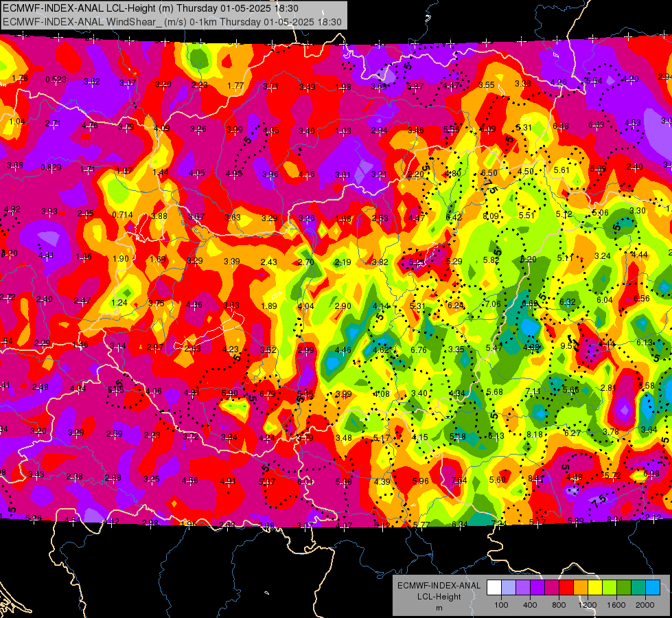
Task: Click the wind shear value 6.76
Action: coord(419,350)
